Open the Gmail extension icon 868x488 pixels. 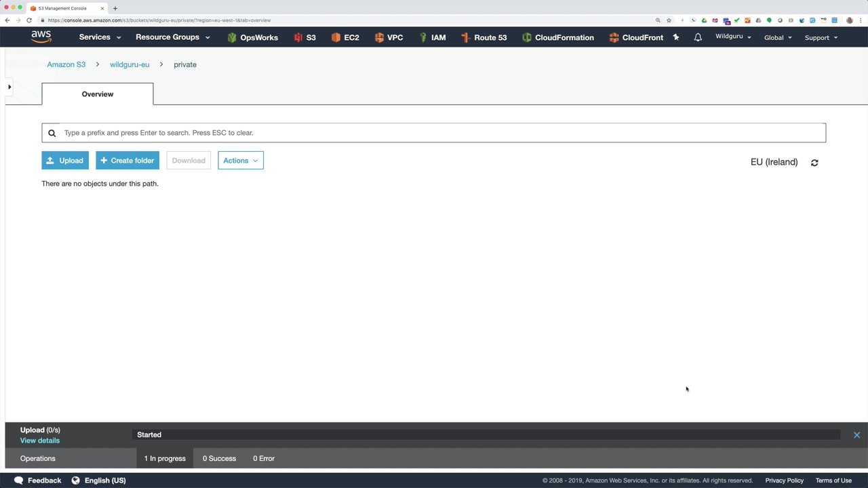coord(715,20)
